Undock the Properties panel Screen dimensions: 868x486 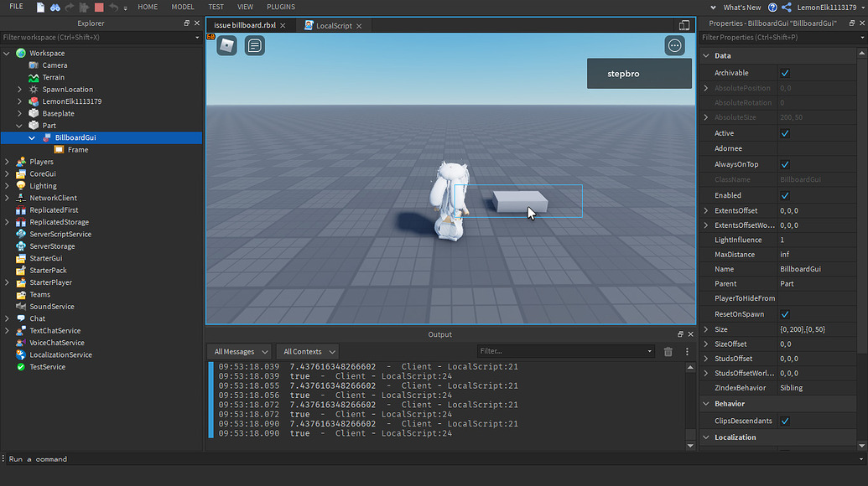[x=852, y=23]
